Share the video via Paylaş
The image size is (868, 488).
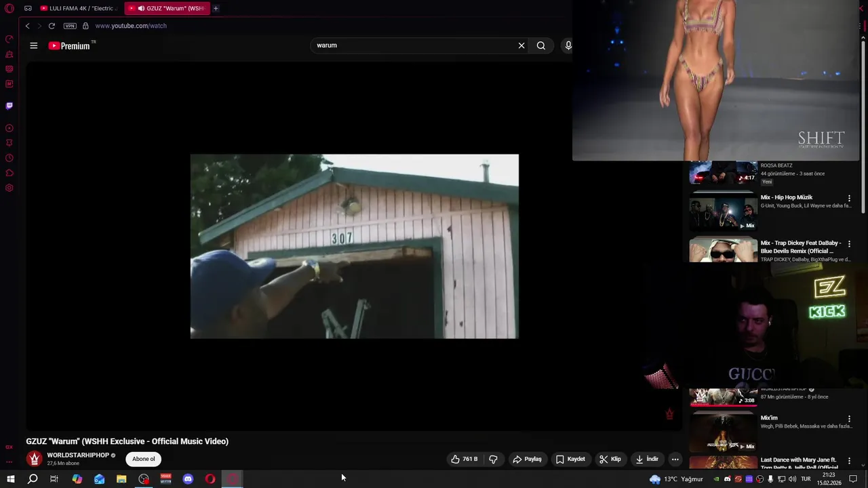pos(527,459)
